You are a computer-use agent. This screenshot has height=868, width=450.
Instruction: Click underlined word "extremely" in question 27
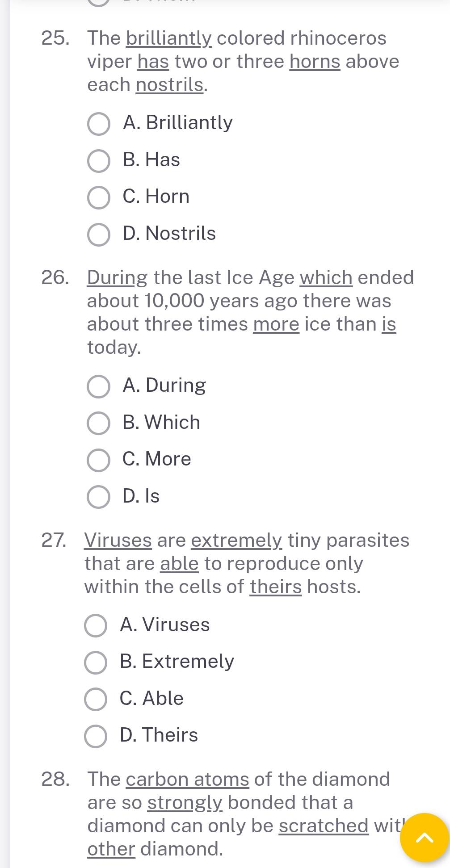(x=237, y=541)
